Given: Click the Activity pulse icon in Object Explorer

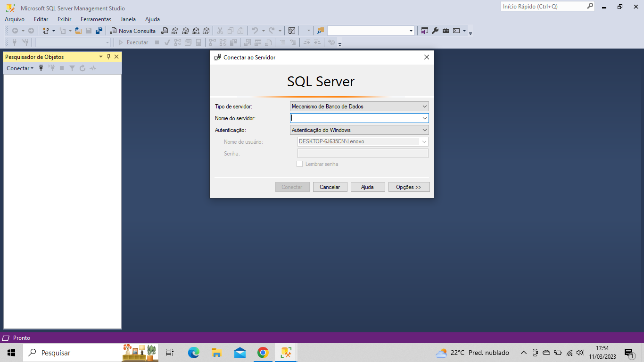Looking at the screenshot, I should click(93, 68).
